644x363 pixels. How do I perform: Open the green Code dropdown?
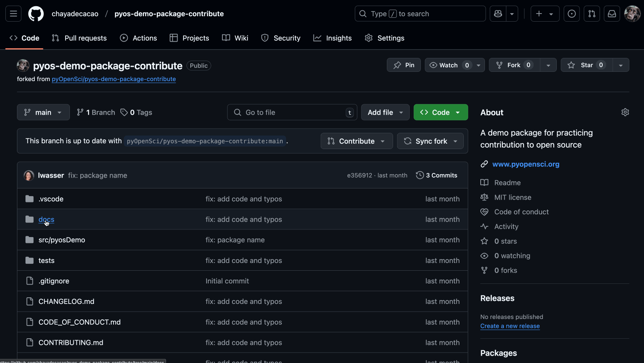click(x=441, y=112)
